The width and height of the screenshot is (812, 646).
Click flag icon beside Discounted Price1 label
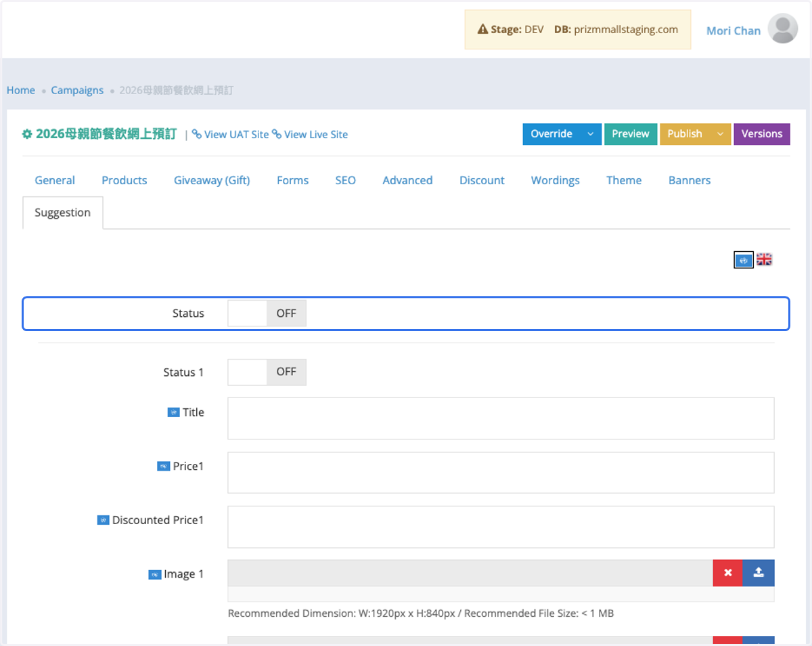tap(103, 520)
